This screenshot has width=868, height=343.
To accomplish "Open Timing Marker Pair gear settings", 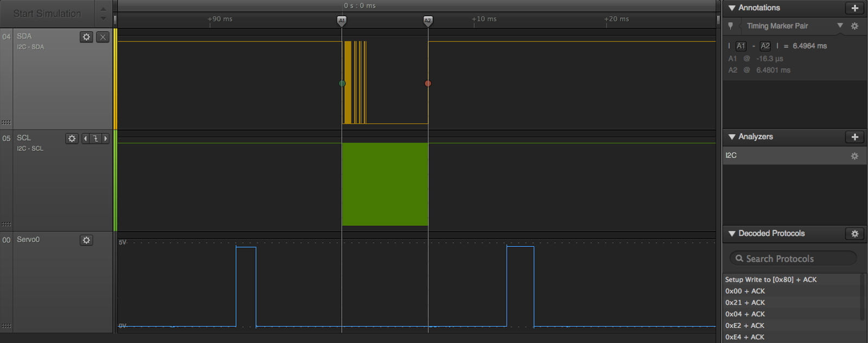I will click(854, 26).
